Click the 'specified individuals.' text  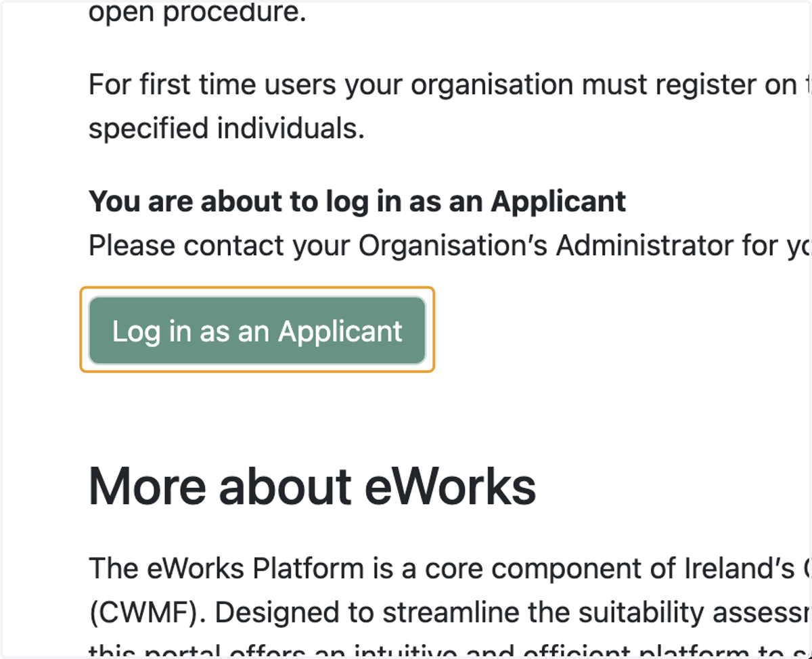227,128
